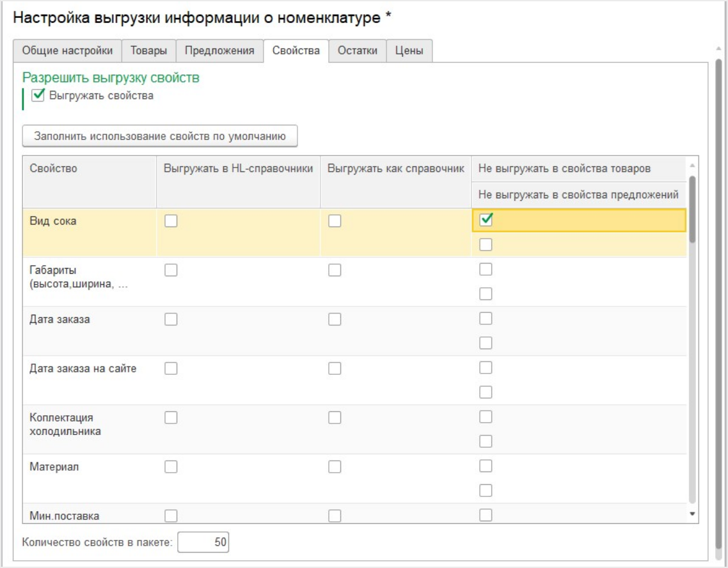Open the Общие настройки tab
Viewport: 728px width, 568px height.
pos(67,51)
